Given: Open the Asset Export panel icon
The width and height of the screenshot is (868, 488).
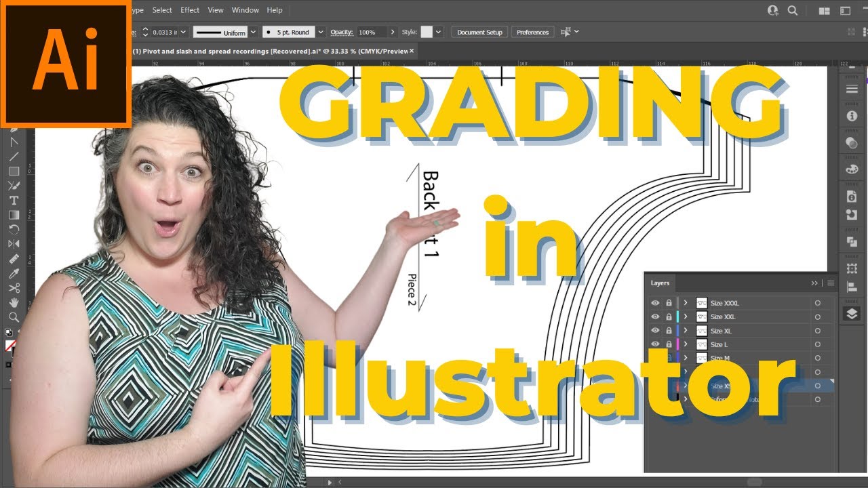Looking at the screenshot, I should 852,196.
